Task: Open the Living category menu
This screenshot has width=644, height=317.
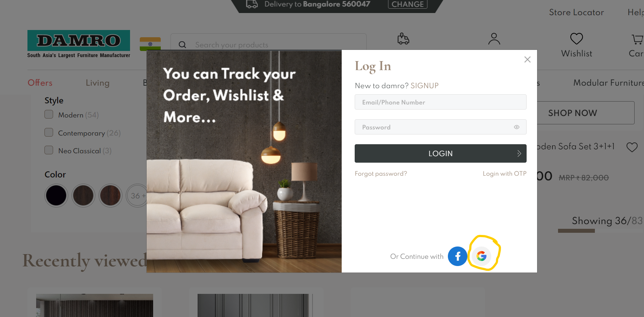Action: (x=98, y=83)
